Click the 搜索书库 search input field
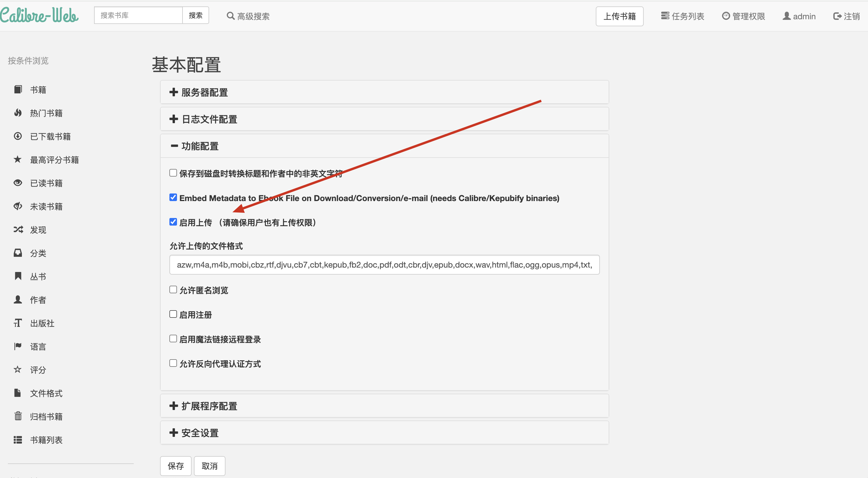Image resolution: width=868 pixels, height=478 pixels. pos(138,15)
